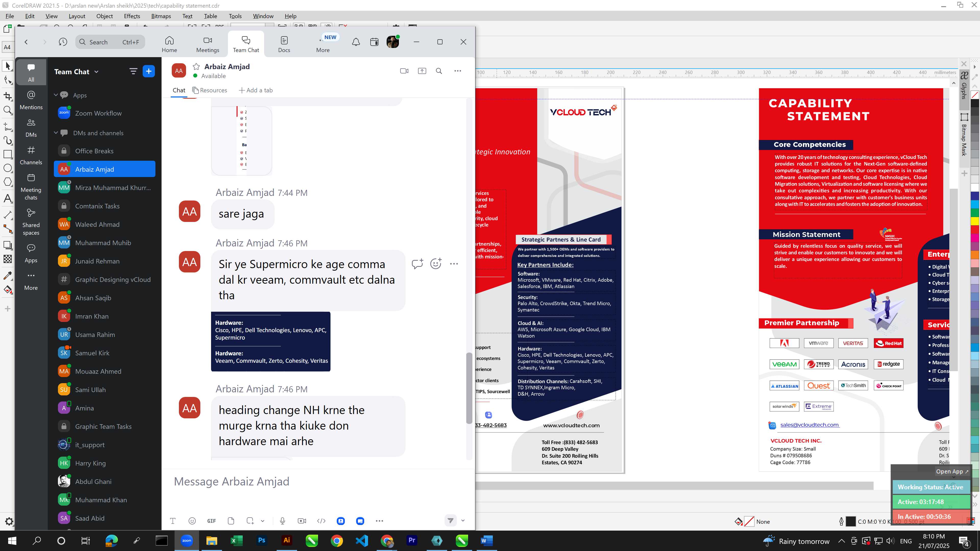This screenshot has height=551, width=980.
Task: Open the chat filter options
Action: point(133,71)
